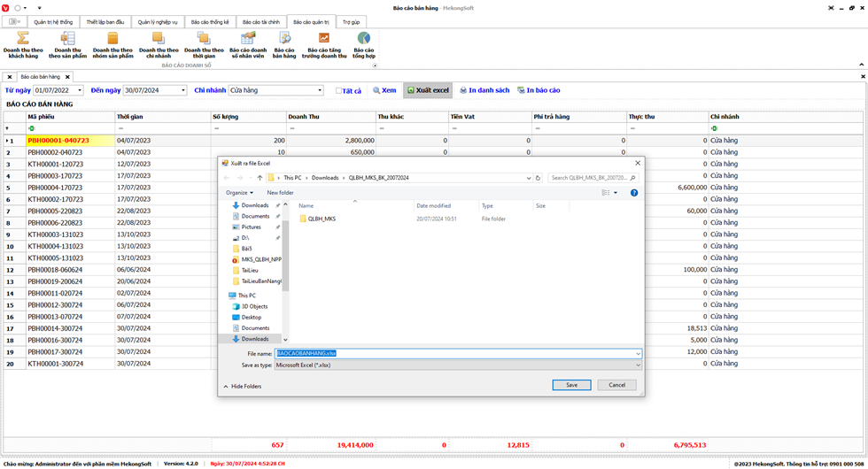Image resolution: width=868 pixels, height=469 pixels.
Task: Select the QLBH_MKS folder in file list
Action: pos(322,219)
